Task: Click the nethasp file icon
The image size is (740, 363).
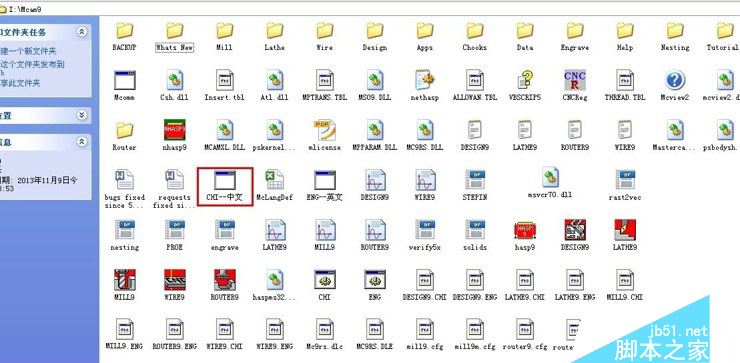Action: [x=425, y=80]
